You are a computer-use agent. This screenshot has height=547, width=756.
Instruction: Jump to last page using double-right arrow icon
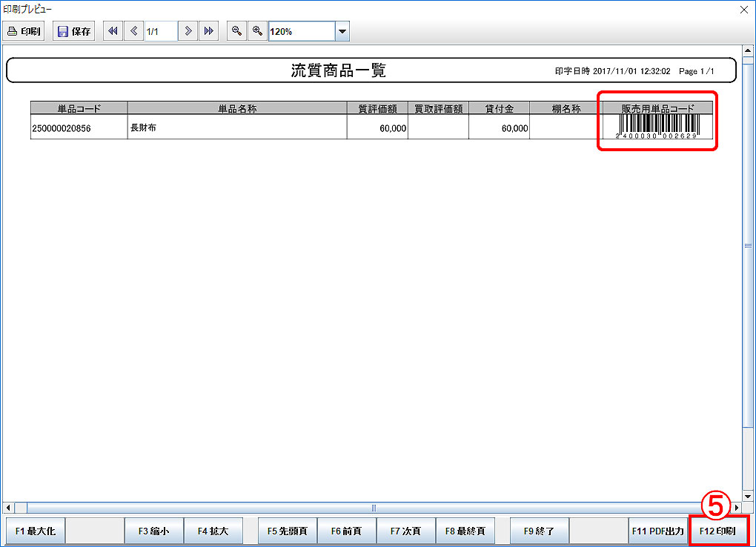click(x=209, y=31)
